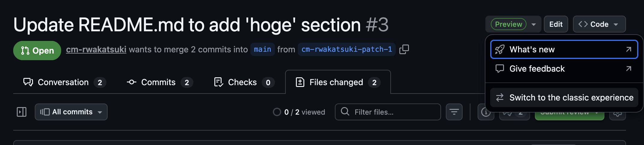
Task: Switch to the Conversation tab
Action: (x=64, y=82)
